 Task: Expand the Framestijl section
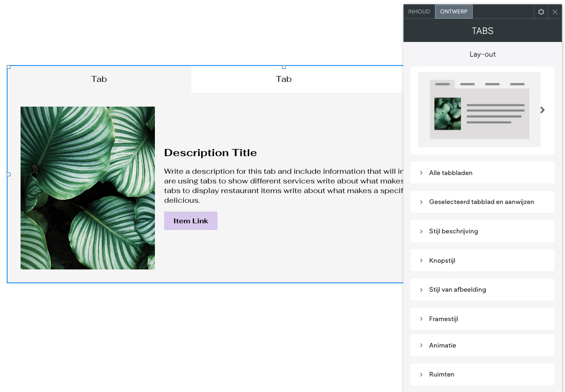[482, 319]
